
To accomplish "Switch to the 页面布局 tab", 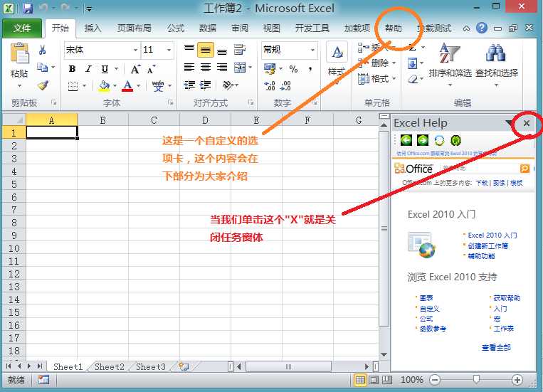I will pos(134,28).
